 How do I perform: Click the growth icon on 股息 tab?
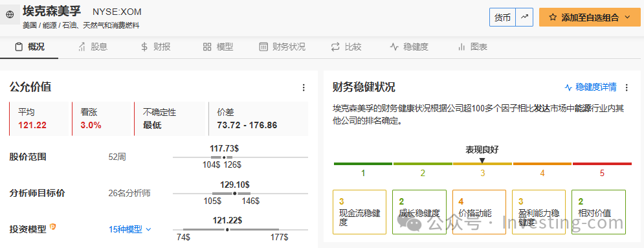point(82,47)
